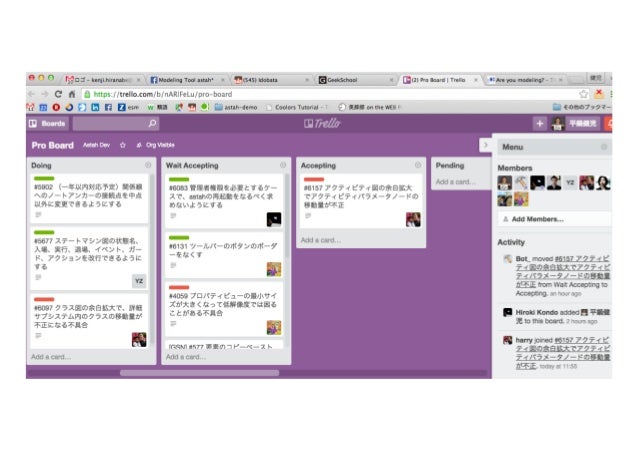Screen dimensions: 638x451
Task: Click black member avatar in Members panel
Action: tap(537, 183)
